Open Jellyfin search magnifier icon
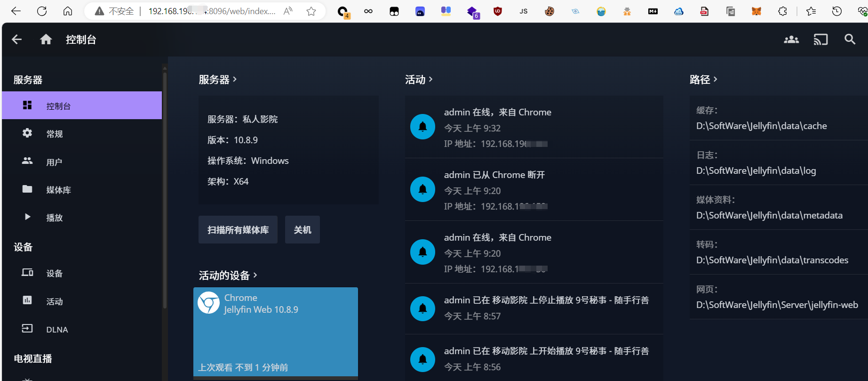The image size is (868, 381). pos(850,40)
